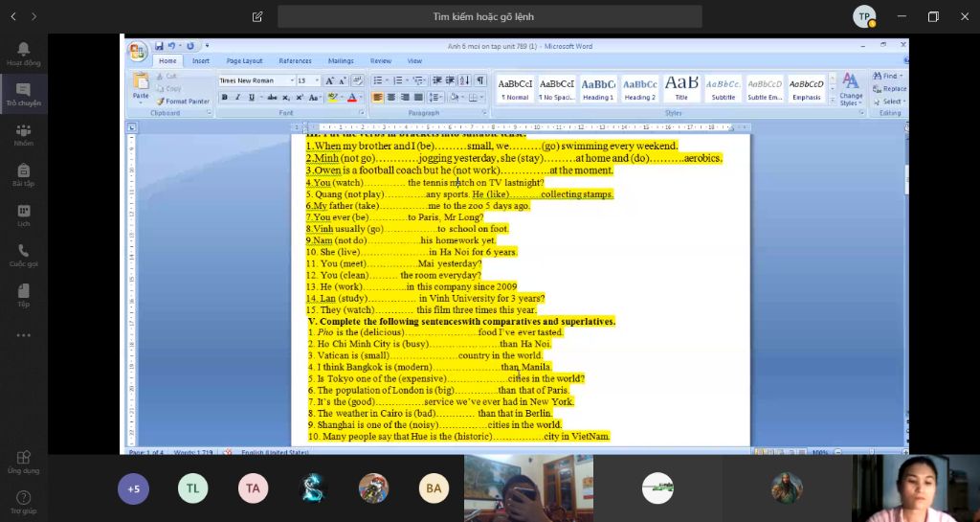Click the yellow text highlight color button
Screen dimensions: 980x522
332,98
